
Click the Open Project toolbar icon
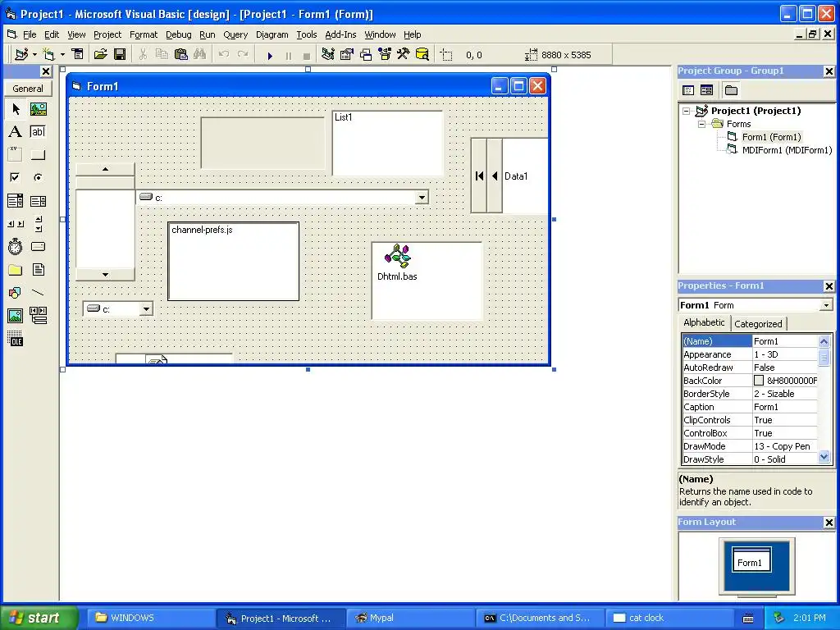tap(100, 54)
